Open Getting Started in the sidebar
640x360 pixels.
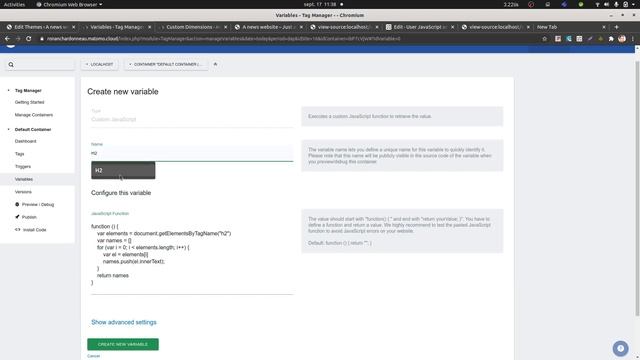tap(29, 102)
